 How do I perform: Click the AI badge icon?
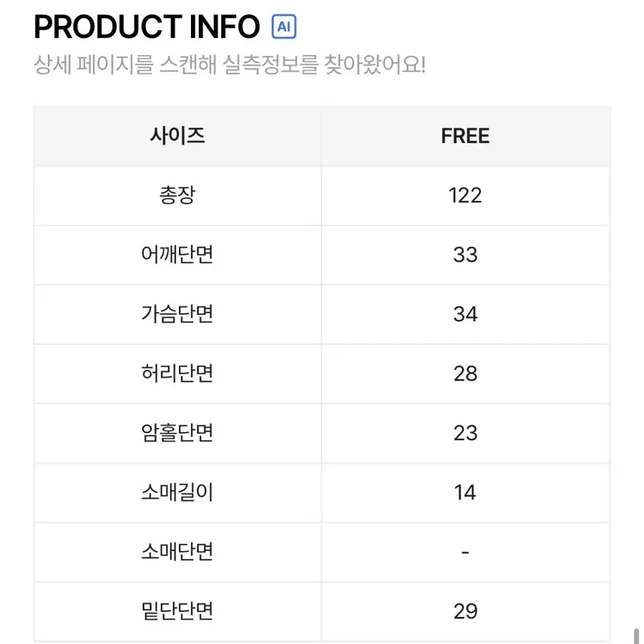284,26
